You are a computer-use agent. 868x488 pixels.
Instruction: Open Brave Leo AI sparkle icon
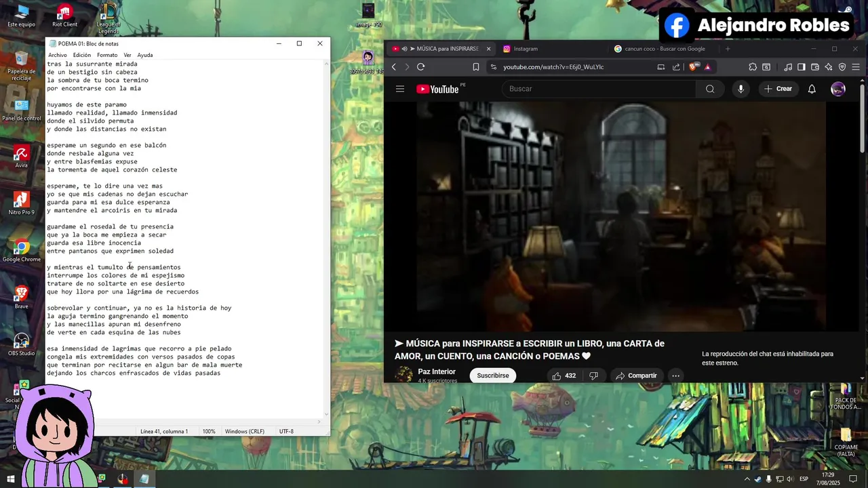click(829, 67)
